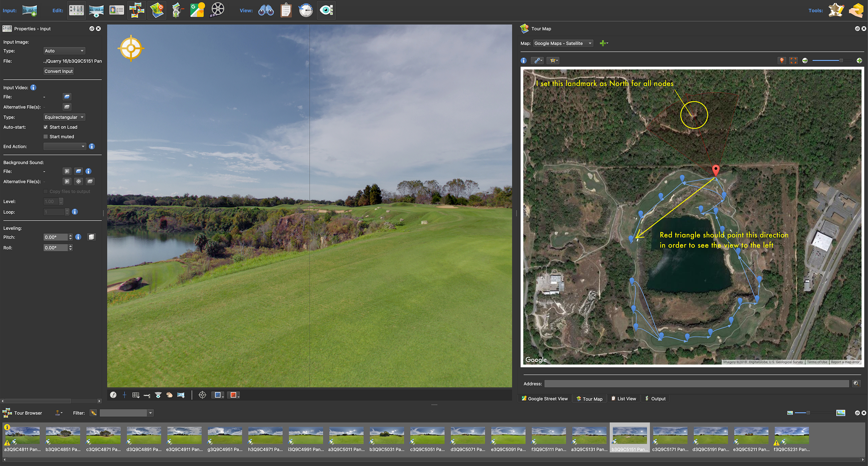
Task: Open the Patches tool icon at far right
Action: click(x=856, y=10)
